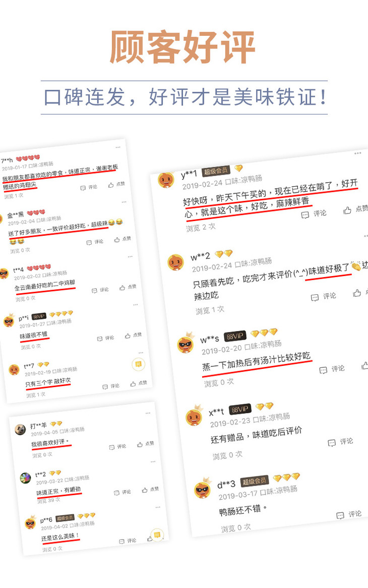The width and height of the screenshot is (368, 588).
Task: Click w**s's sunglasses avatar
Action: point(186,344)
